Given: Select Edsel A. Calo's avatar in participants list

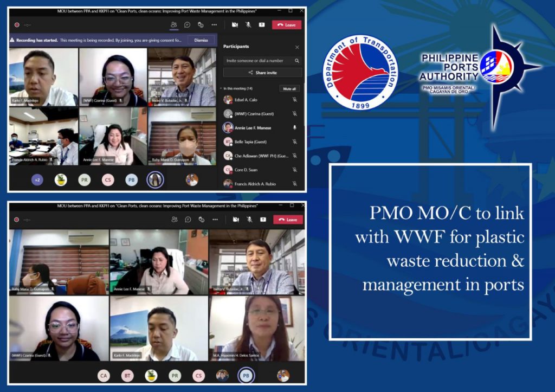Looking at the screenshot, I should (228, 100).
